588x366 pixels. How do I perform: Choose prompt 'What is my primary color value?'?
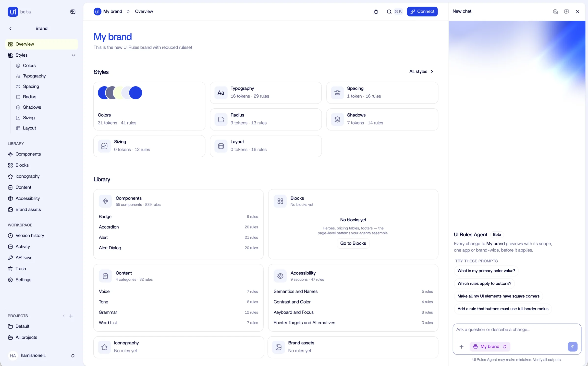point(486,271)
